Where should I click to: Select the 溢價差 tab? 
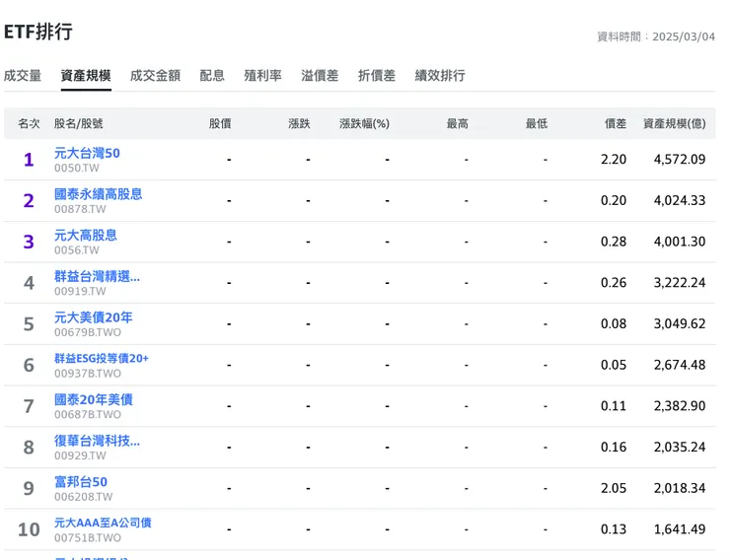[320, 75]
